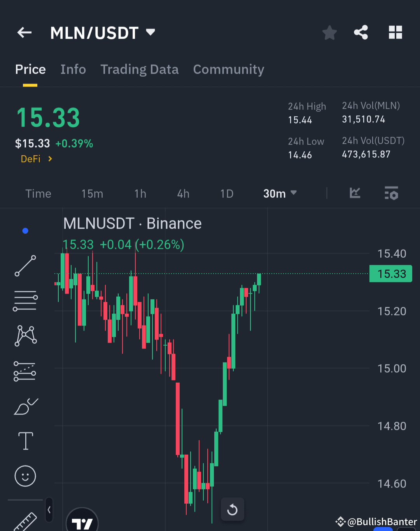420x531 pixels.
Task: Favorite MLN/USDT via the star icon
Action: [x=329, y=33]
